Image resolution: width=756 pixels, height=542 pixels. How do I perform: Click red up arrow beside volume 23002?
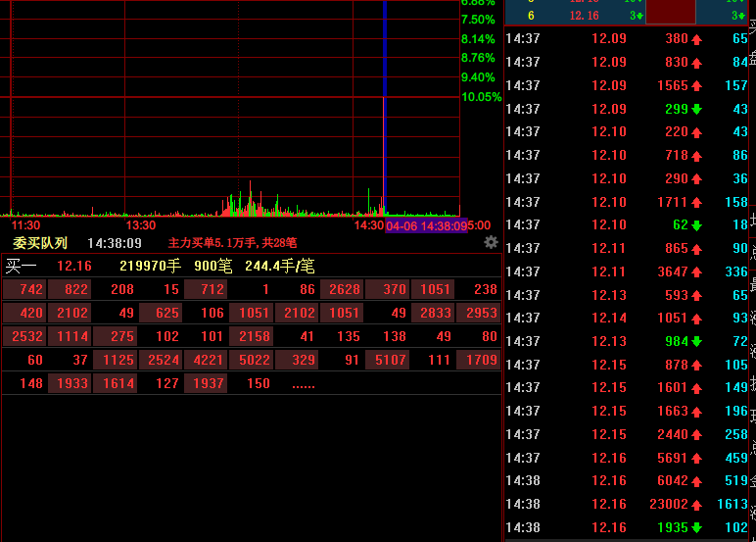point(696,505)
